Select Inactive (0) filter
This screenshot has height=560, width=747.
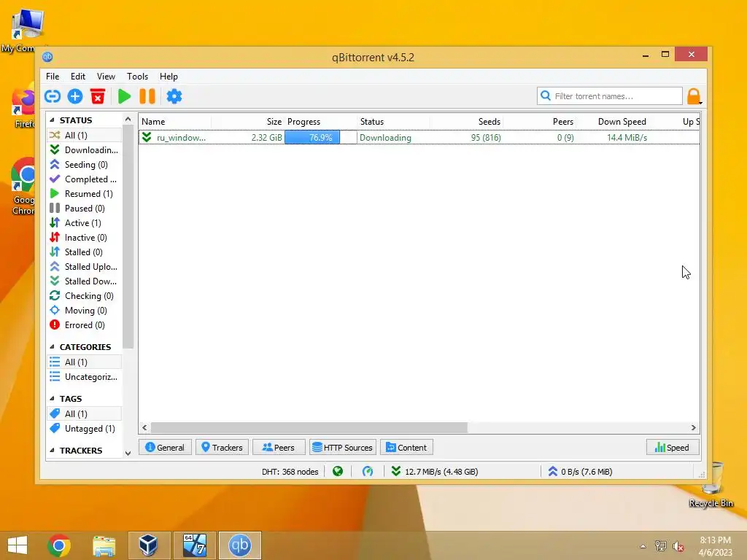(85, 238)
